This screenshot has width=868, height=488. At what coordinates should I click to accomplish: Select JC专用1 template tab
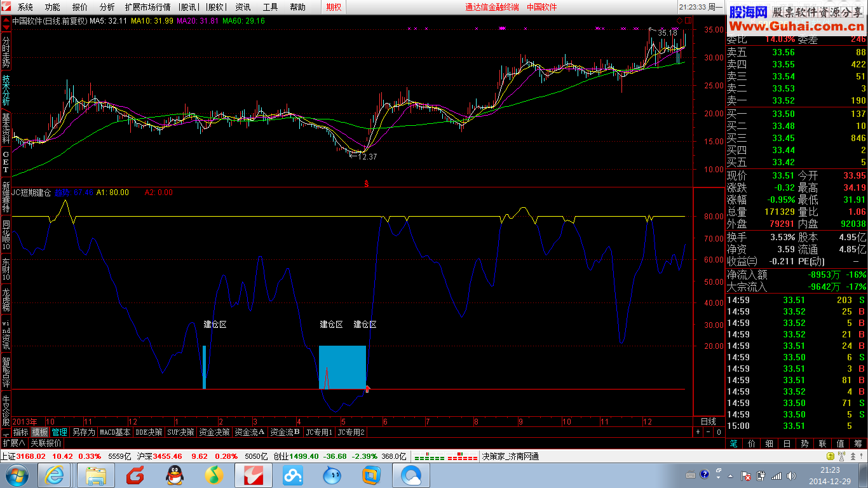(319, 432)
